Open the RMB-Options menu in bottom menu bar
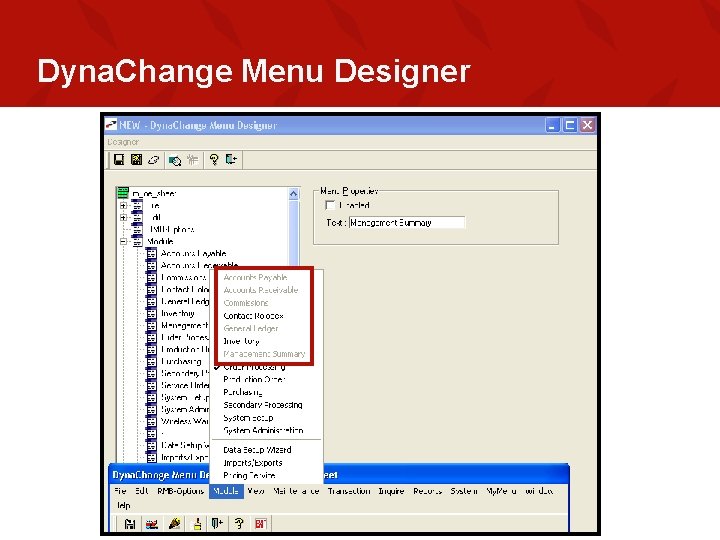This screenshot has height=540, width=720. [180, 491]
